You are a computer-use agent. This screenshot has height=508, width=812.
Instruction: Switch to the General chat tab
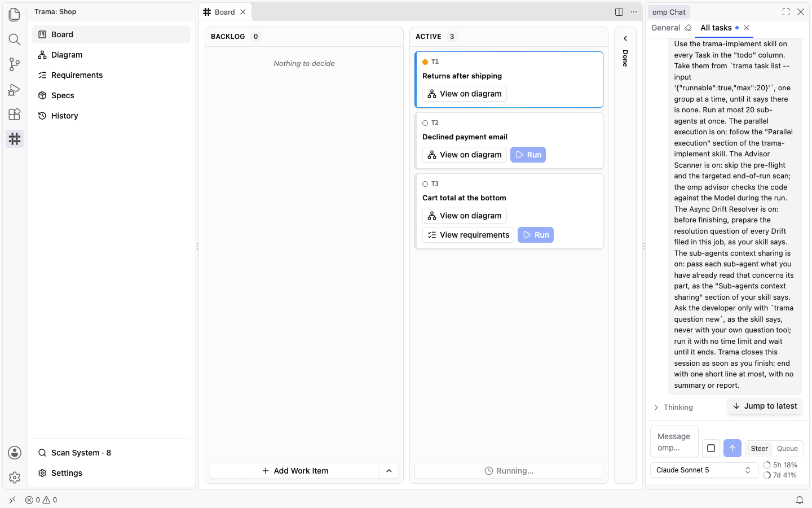click(x=666, y=28)
